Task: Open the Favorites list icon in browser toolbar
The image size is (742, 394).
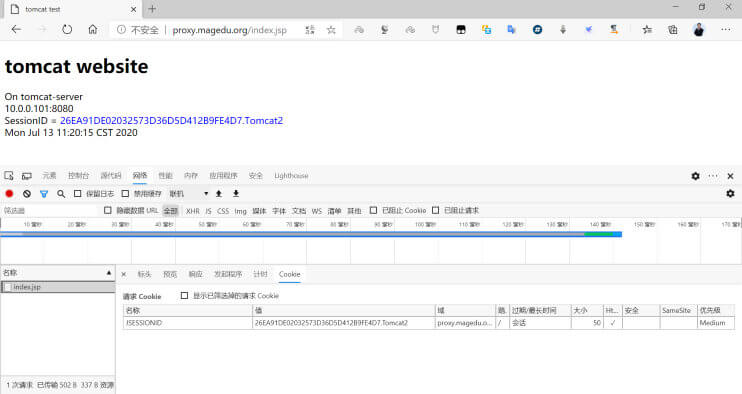Action: 647,30
